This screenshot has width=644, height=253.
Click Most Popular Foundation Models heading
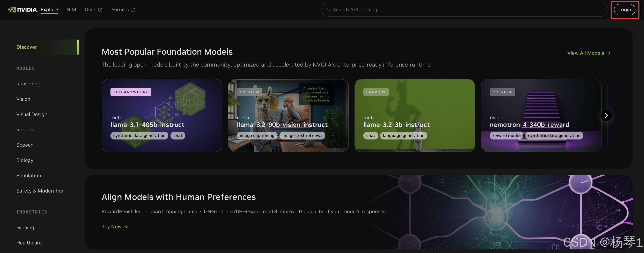(167, 52)
